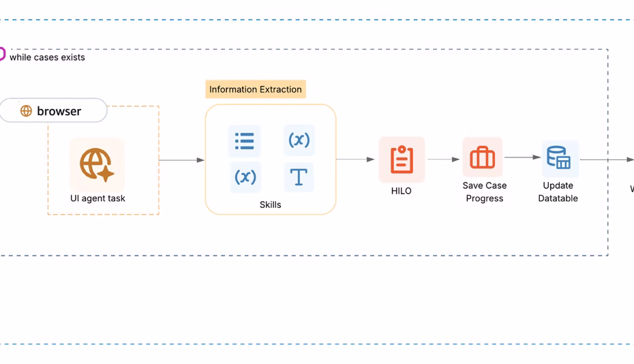
Task: Select the bulleted list icon in Skills
Action: coord(244,141)
